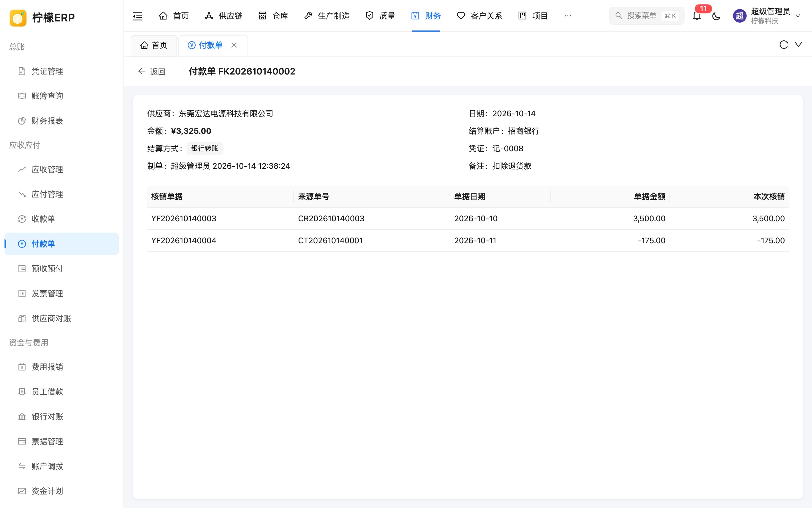The height and width of the screenshot is (508, 812).
Task: Open 发票管理 in sidebar
Action: click(x=62, y=294)
